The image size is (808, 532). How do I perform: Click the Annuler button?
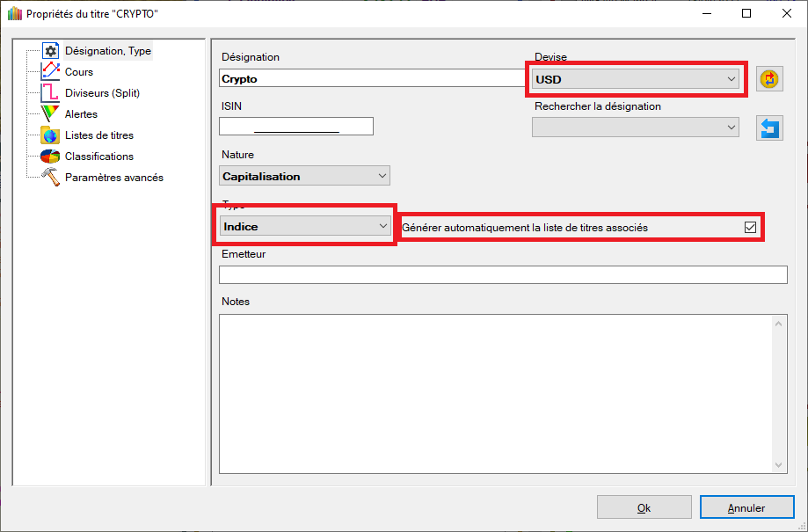746,507
